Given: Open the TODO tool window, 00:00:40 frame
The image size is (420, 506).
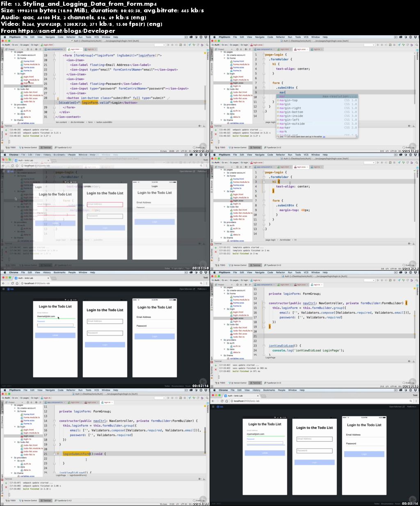Looking at the screenshot, I should 11,148.
